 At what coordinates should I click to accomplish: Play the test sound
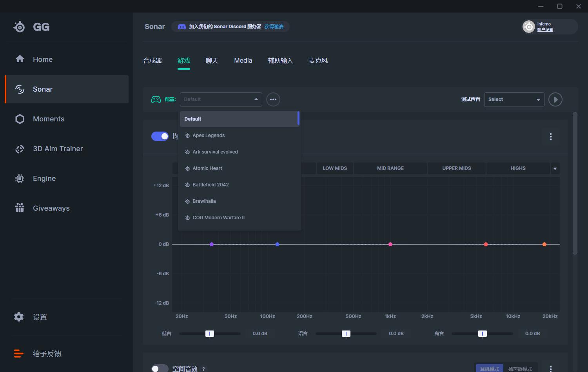tap(555, 99)
